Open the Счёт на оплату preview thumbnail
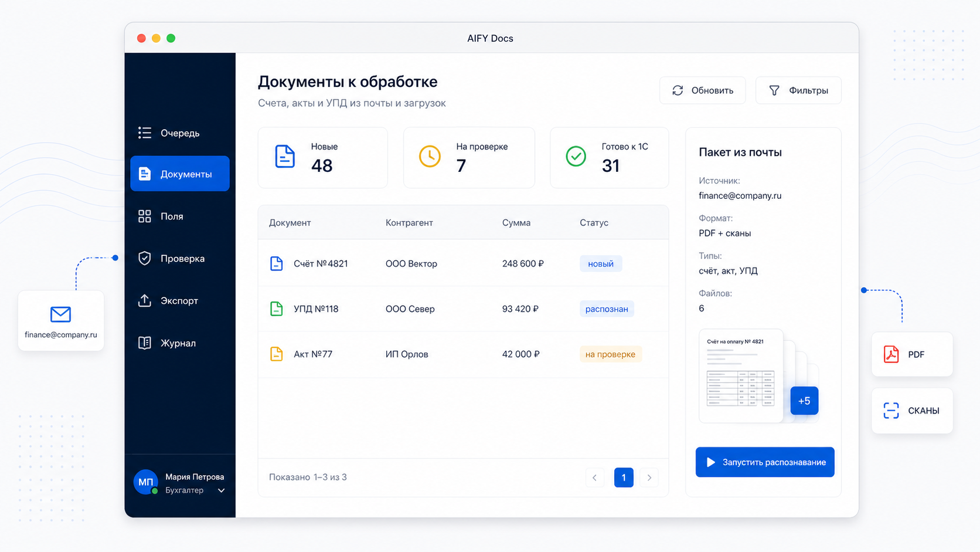Image resolution: width=980 pixels, height=552 pixels. coord(741,376)
